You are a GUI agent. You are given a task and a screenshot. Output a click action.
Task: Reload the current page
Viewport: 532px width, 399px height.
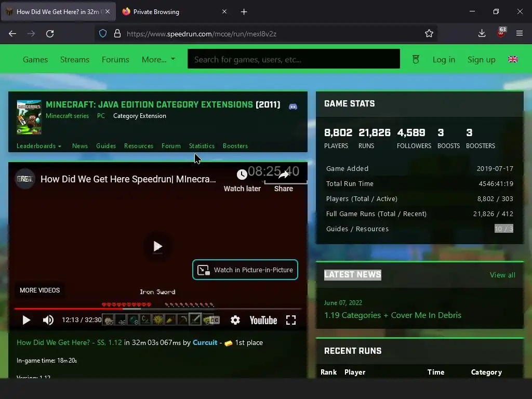[x=50, y=34]
